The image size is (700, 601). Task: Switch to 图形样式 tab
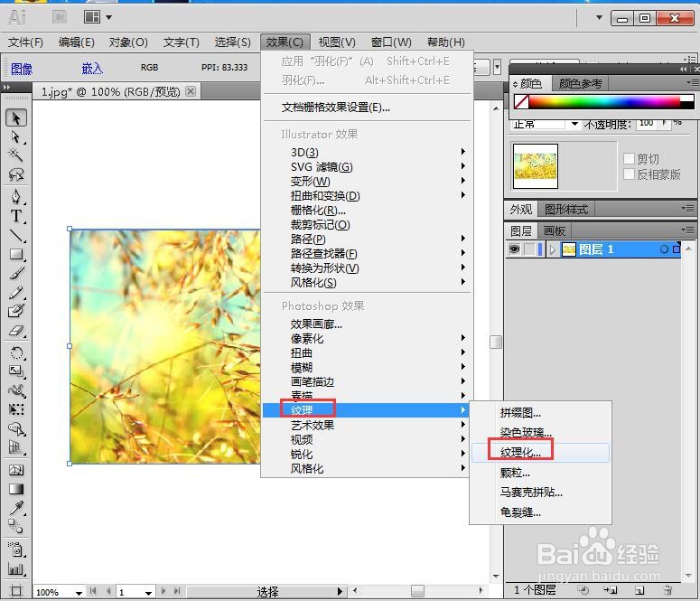point(565,209)
